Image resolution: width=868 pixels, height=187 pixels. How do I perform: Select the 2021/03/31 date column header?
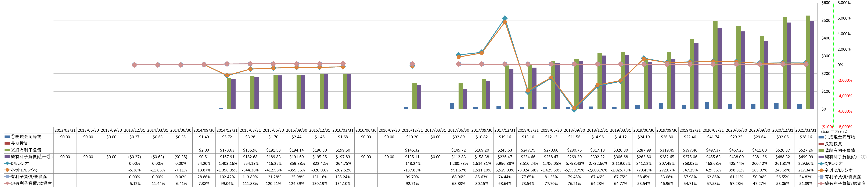tap(806, 130)
